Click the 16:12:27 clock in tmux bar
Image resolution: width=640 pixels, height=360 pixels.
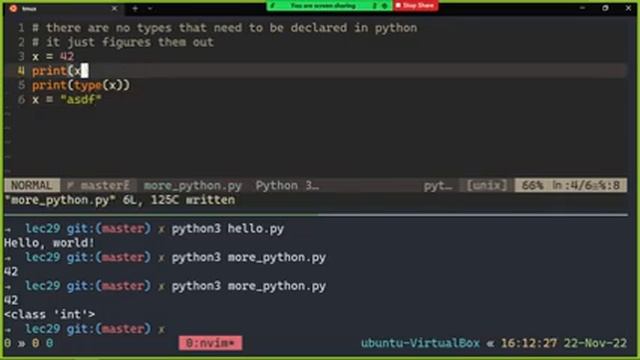tap(529, 343)
